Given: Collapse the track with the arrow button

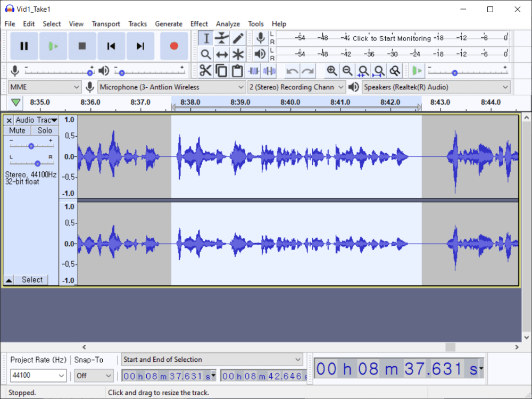Looking at the screenshot, I should pyautogui.click(x=9, y=280).
